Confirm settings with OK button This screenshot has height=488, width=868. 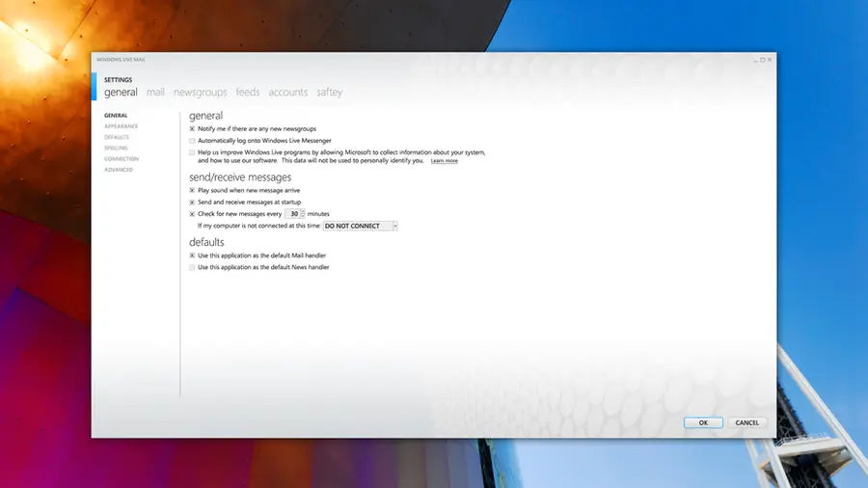click(703, 422)
